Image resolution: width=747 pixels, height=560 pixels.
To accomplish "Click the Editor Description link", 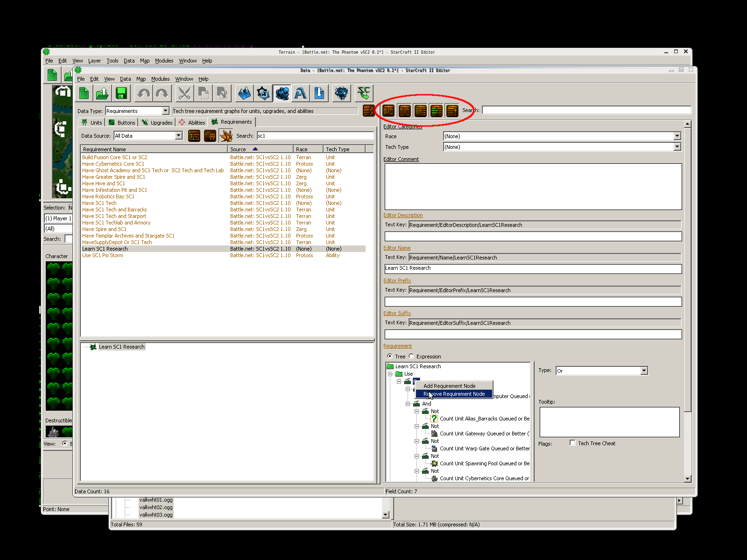I will 403,215.
